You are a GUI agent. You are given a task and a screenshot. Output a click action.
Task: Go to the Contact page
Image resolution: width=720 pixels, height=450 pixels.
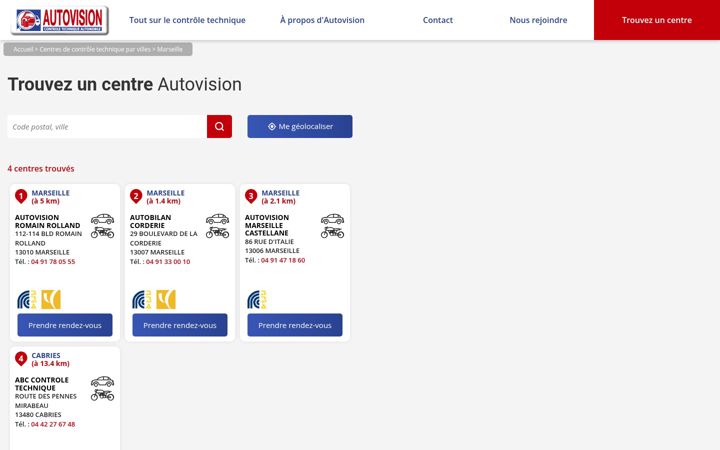click(438, 20)
